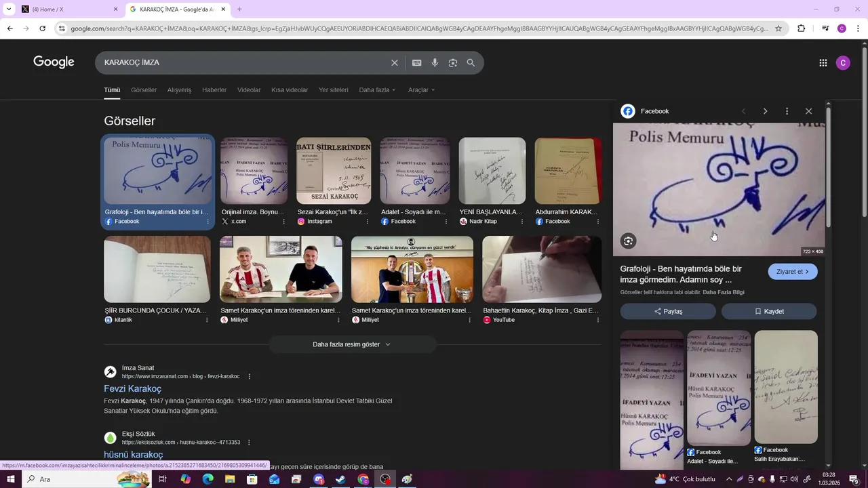868x488 pixels.
Task: Click the search input with KARAKOÇ İMZA
Action: tap(244, 62)
